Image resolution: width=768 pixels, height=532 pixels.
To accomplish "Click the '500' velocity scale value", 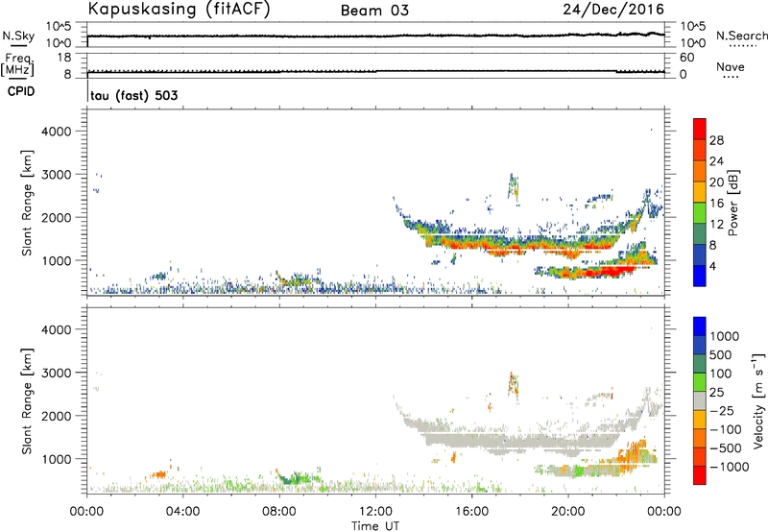I will tap(721, 355).
